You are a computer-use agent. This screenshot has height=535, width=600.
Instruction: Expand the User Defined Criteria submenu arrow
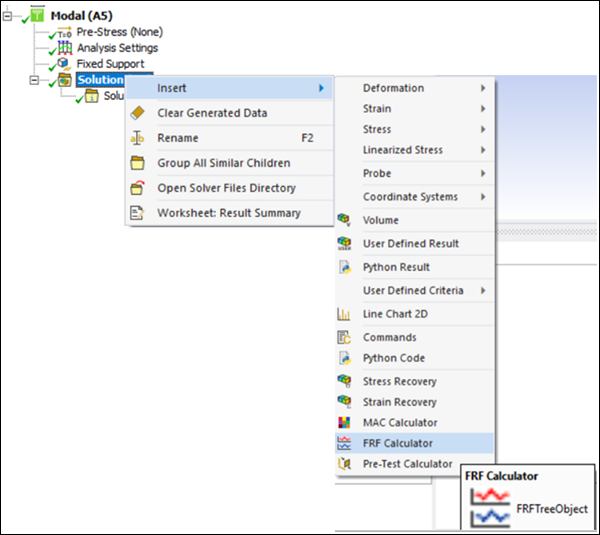tap(483, 290)
